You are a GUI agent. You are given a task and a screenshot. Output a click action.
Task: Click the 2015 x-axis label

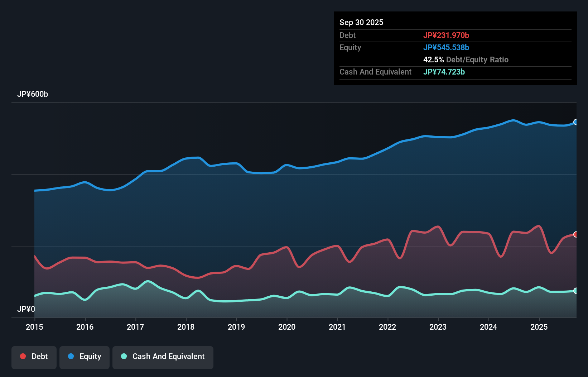point(34,327)
